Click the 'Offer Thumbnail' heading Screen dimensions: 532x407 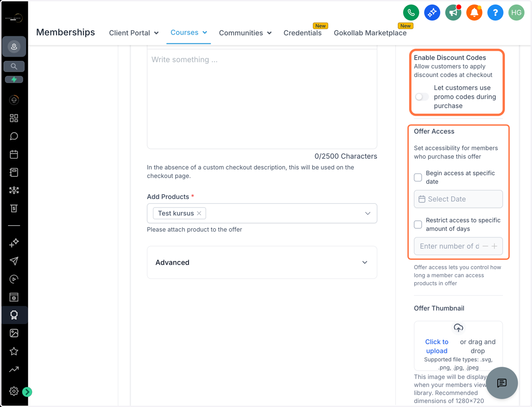[439, 308]
